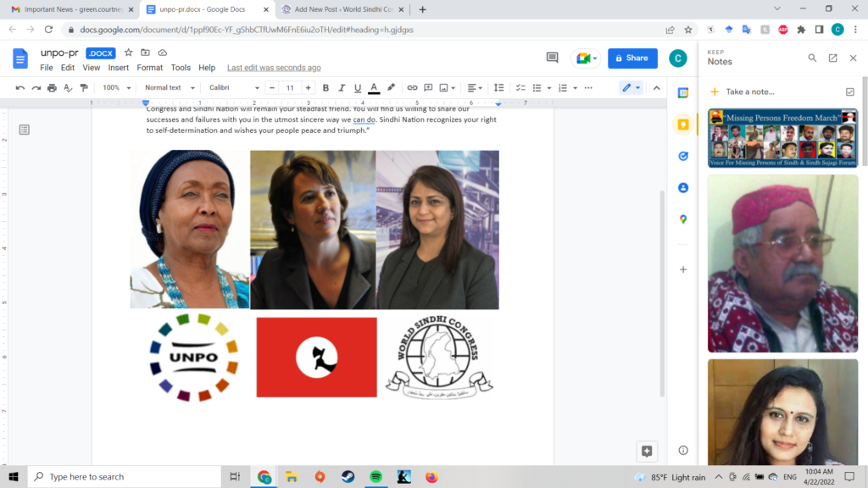Switch to the Important News Gmail tab

[x=73, y=9]
